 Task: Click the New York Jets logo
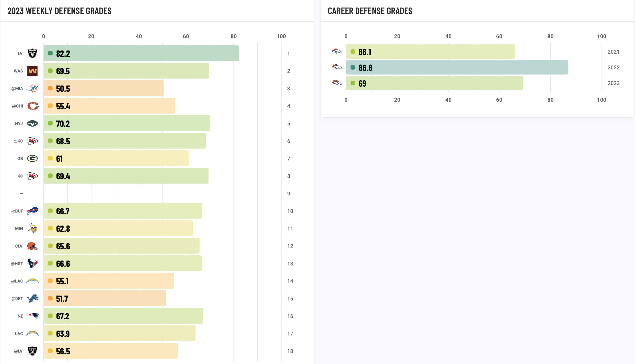(x=32, y=123)
